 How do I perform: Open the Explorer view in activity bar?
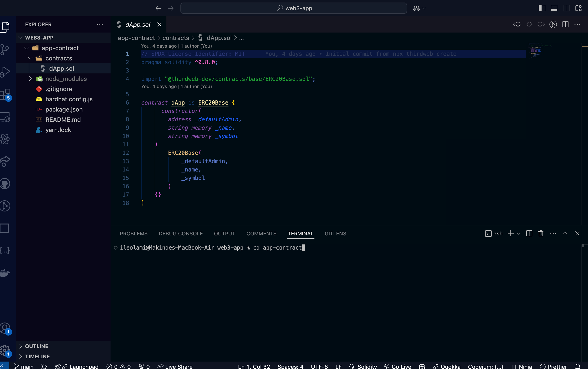click(x=5, y=27)
